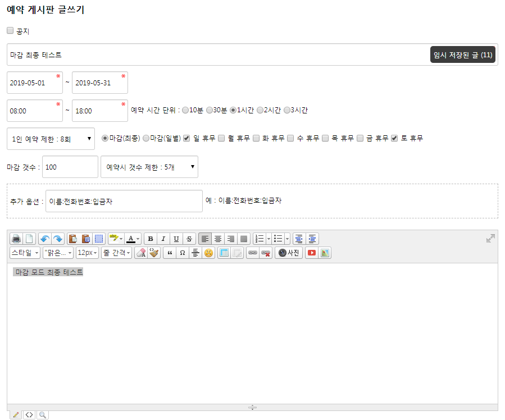The width and height of the screenshot is (505, 420).
Task: Toggle bold text formatting
Action: click(150, 238)
